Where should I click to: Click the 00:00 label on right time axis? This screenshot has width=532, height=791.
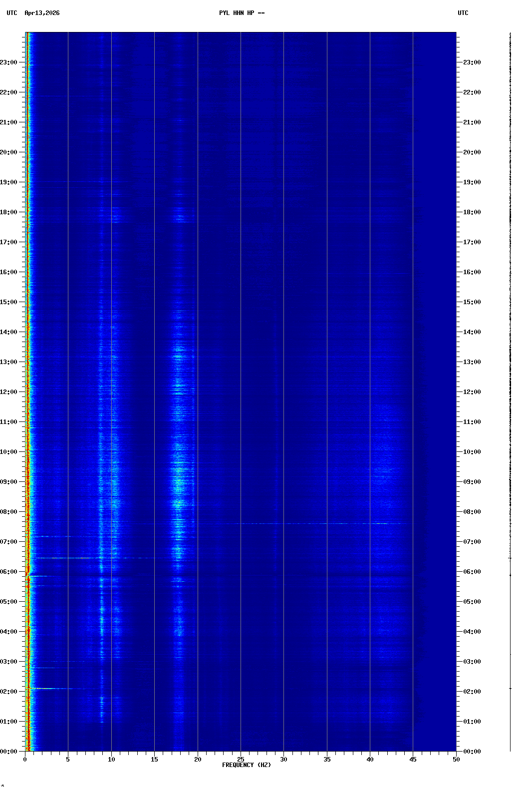tap(472, 752)
